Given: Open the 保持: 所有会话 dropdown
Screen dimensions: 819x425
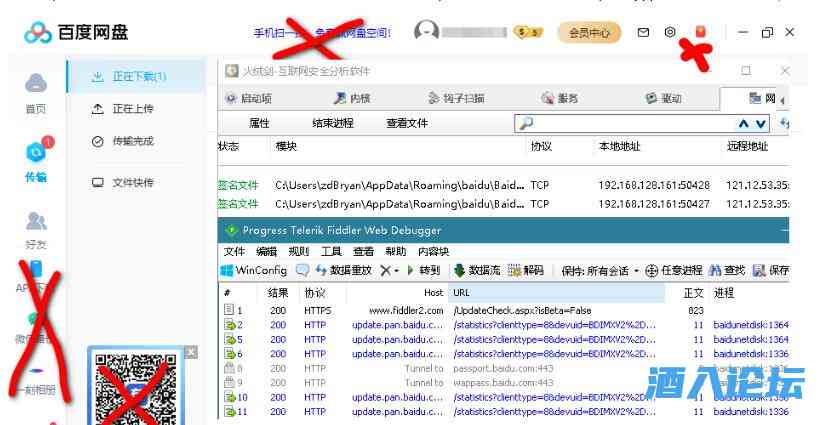Looking at the screenshot, I should [x=600, y=271].
